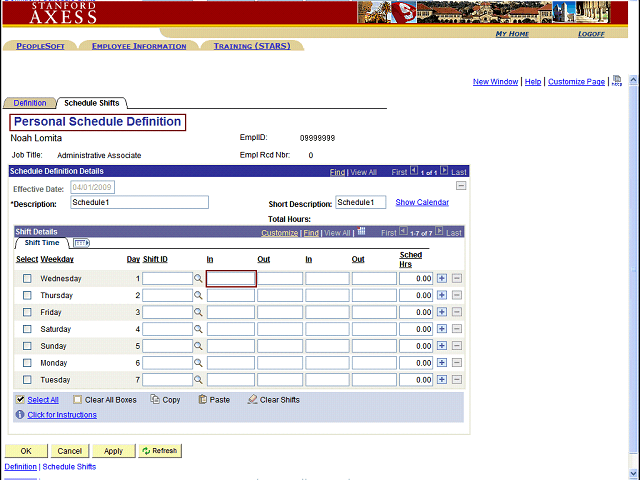Image resolution: width=640 pixels, height=480 pixels.
Task: Click the Description text field
Action: (139, 202)
